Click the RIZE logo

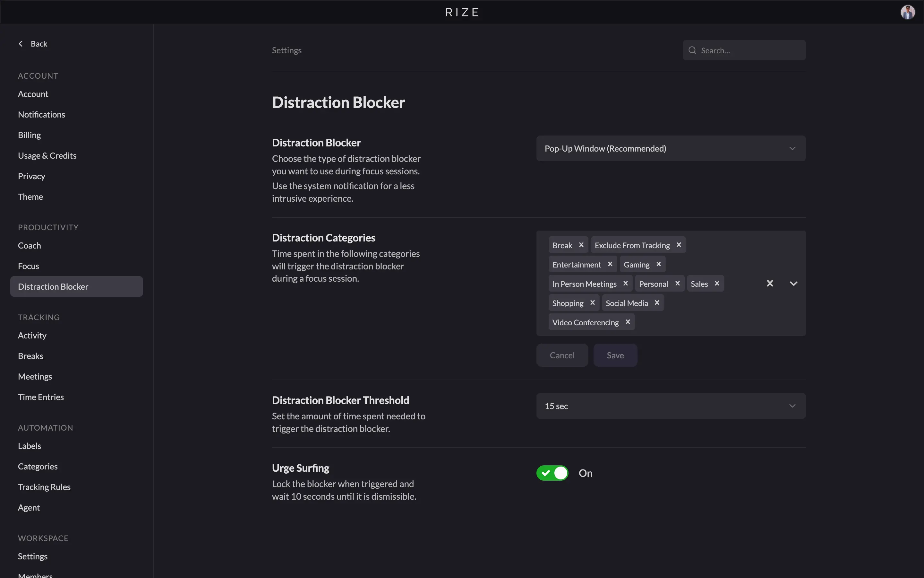click(x=462, y=12)
